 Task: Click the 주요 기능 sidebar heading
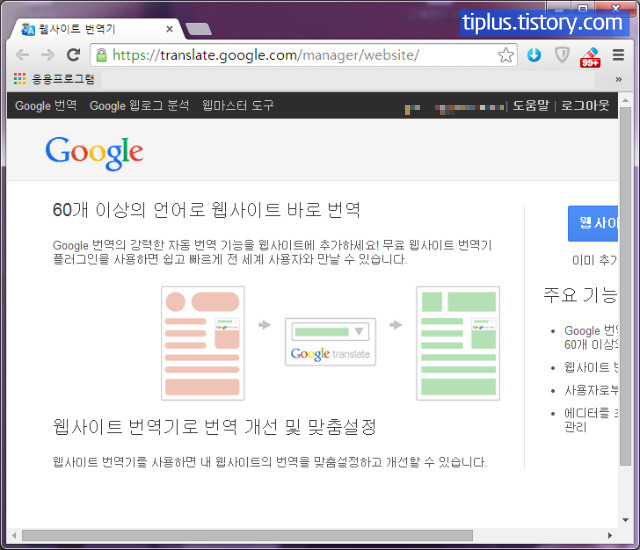coord(580,295)
